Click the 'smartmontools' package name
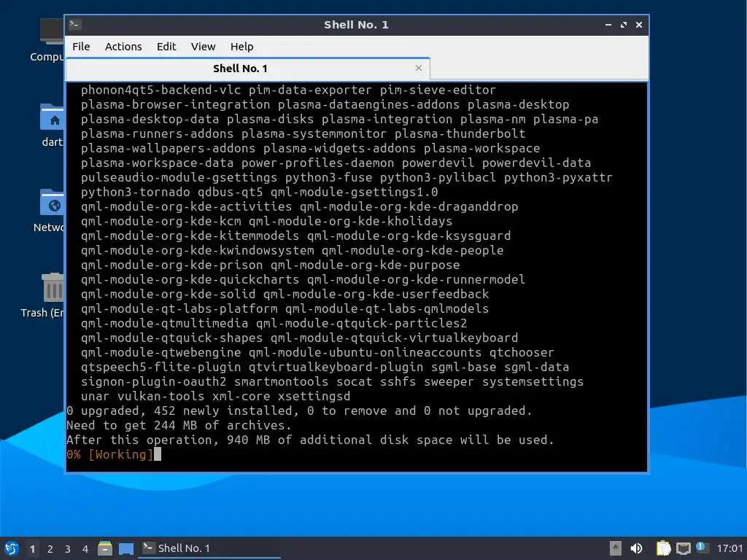 click(x=281, y=381)
